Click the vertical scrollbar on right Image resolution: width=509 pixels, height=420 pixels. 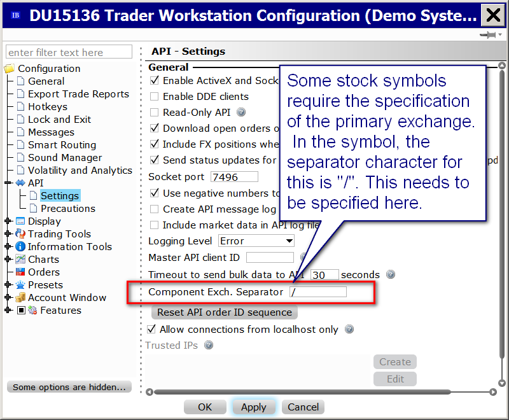(502, 214)
